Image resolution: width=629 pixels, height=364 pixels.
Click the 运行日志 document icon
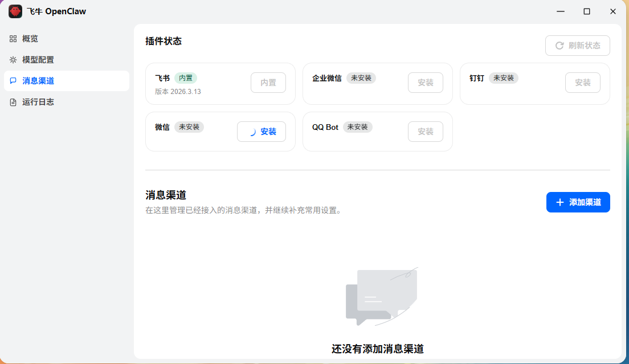tap(13, 102)
